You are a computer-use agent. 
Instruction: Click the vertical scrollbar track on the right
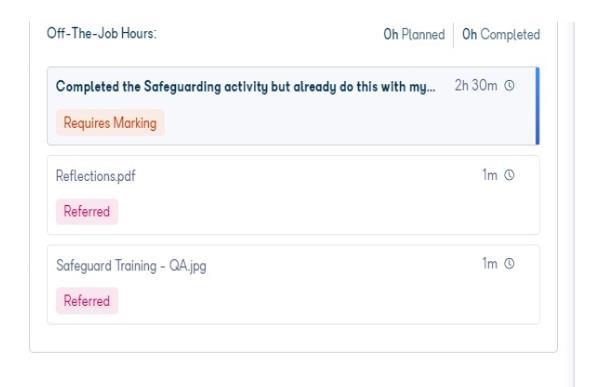pos(574,203)
